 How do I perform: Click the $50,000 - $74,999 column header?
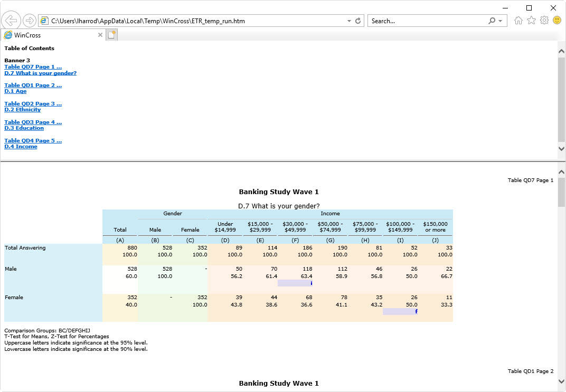click(x=331, y=227)
